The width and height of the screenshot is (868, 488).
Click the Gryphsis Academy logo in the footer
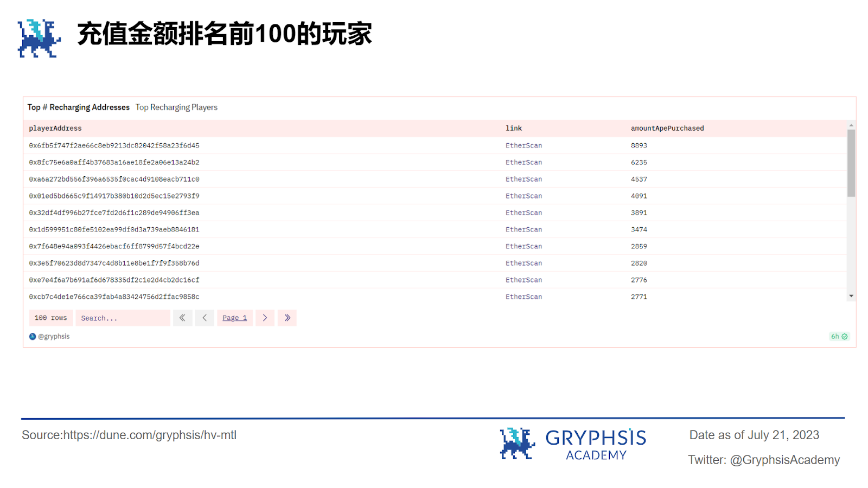[x=573, y=444]
